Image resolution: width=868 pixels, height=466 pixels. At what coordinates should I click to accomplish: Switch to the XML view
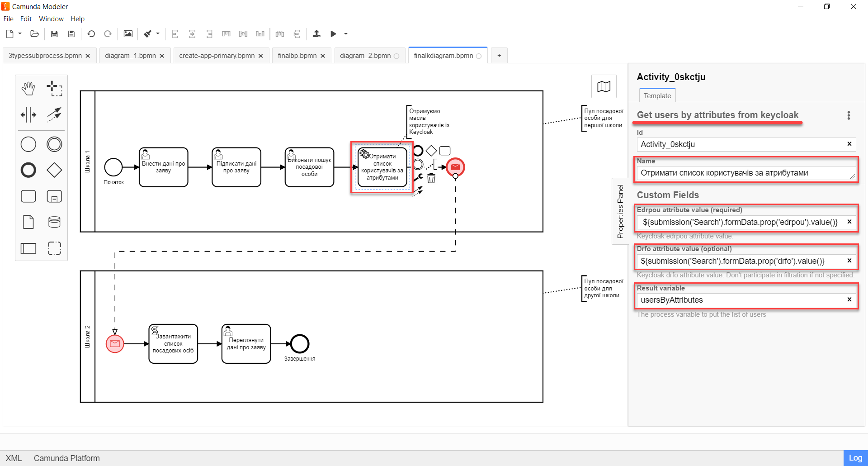[x=14, y=458]
